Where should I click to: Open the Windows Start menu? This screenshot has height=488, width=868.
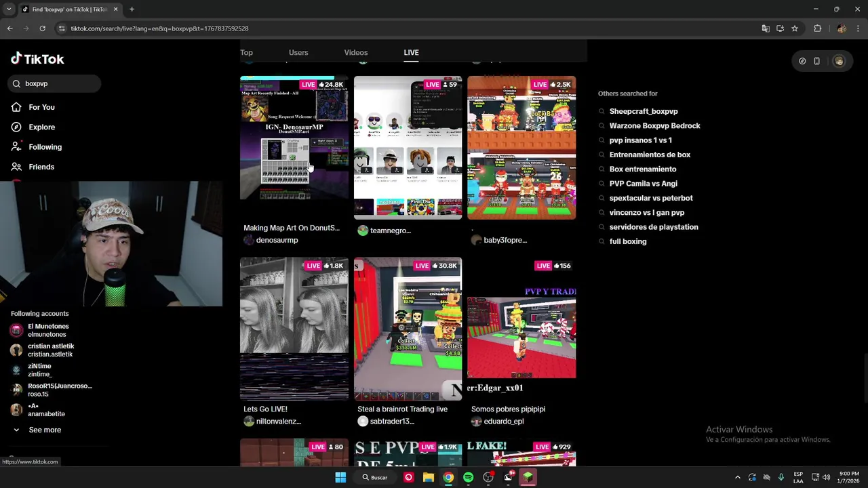(340, 477)
